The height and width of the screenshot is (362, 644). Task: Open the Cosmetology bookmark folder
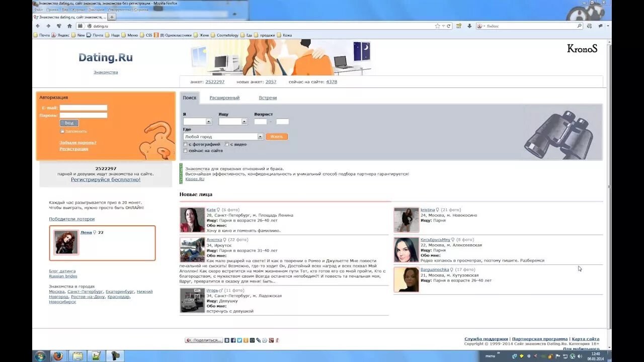[224, 35]
